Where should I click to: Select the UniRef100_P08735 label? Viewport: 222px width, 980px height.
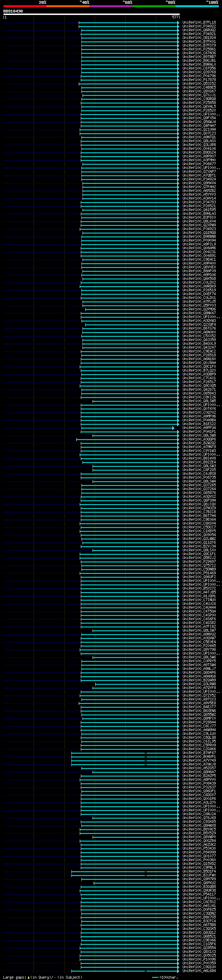click(199, 477)
